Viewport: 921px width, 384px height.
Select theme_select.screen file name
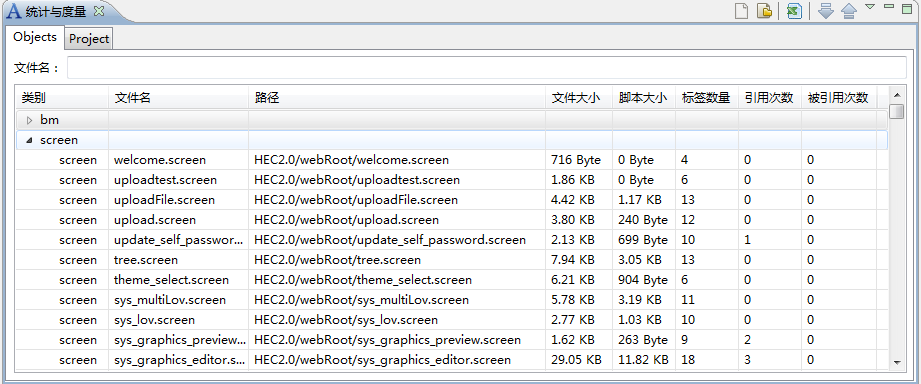(x=171, y=279)
